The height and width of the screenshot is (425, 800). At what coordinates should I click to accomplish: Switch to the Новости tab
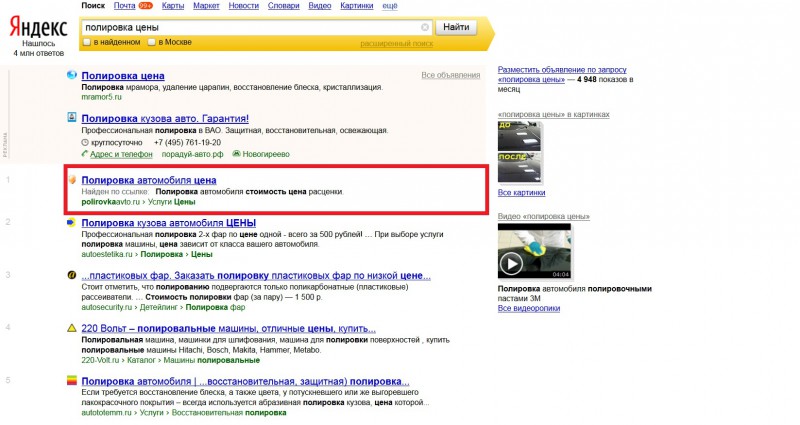(243, 6)
